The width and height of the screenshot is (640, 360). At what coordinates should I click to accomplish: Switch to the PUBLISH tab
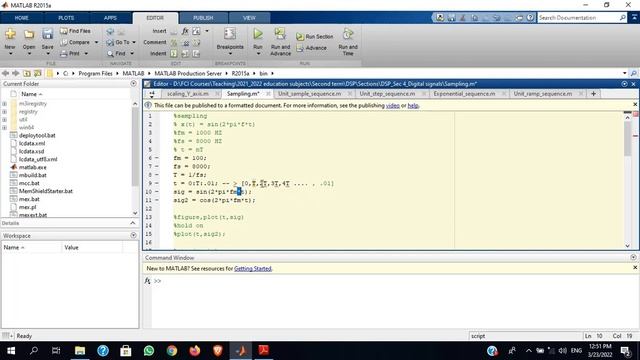click(x=203, y=18)
